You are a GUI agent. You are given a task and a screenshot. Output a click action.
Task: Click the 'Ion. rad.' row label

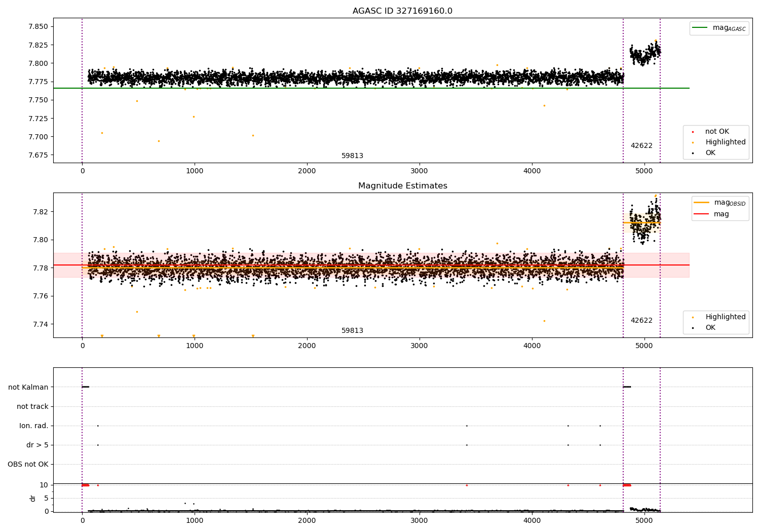click(34, 426)
